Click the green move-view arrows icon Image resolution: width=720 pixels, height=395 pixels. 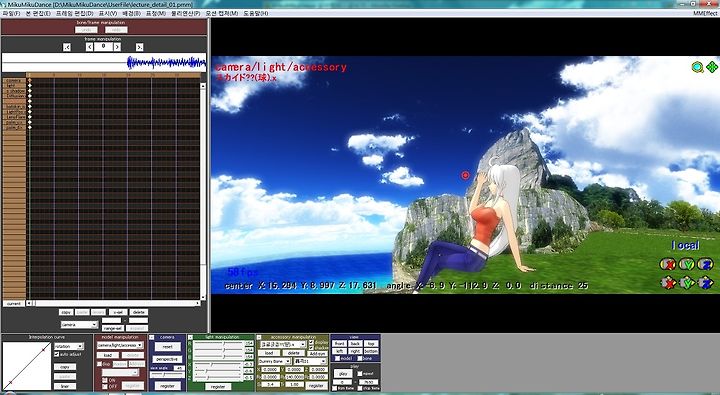click(x=712, y=67)
